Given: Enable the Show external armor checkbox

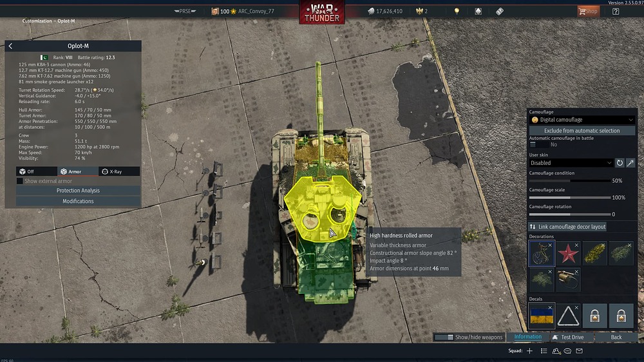Looking at the screenshot, I should coord(20,181).
